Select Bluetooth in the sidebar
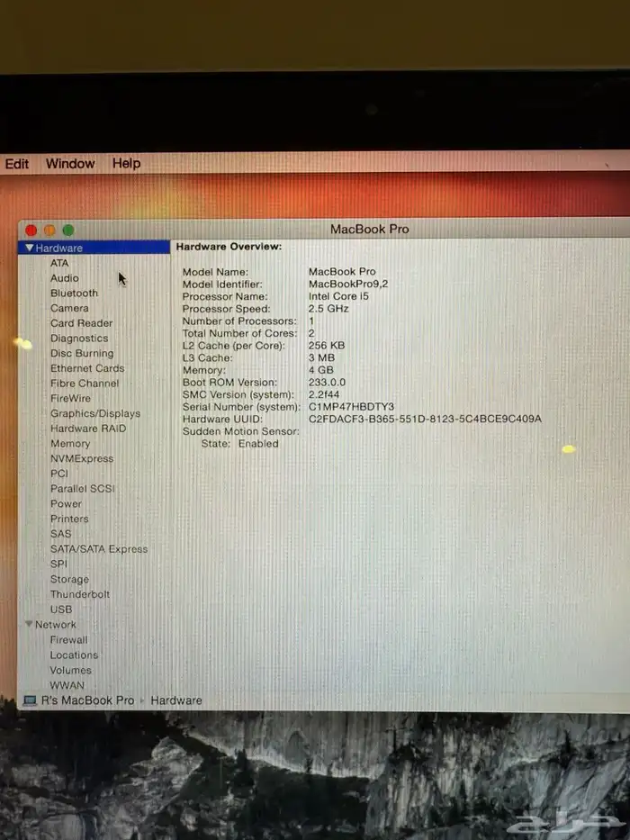This screenshot has height=840, width=630. point(74,294)
